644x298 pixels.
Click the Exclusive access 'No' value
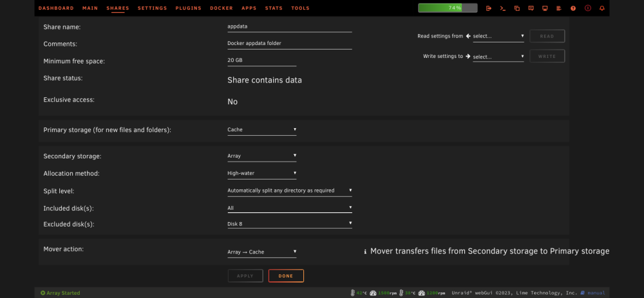click(232, 102)
